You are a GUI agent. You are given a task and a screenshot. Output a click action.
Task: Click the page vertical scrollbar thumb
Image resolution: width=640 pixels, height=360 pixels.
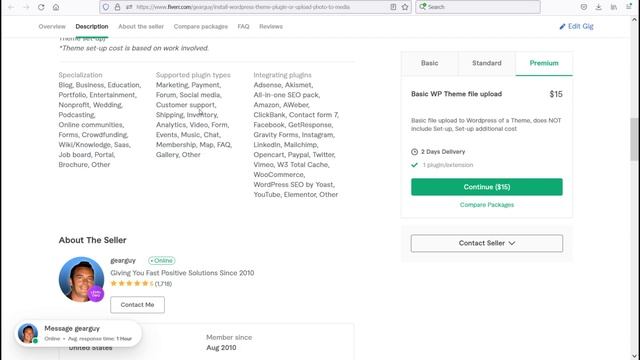pyautogui.click(x=634, y=139)
